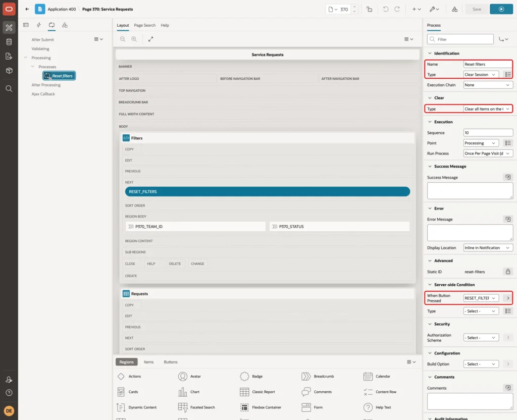Switch gallery to the Buttons tab

(171, 362)
